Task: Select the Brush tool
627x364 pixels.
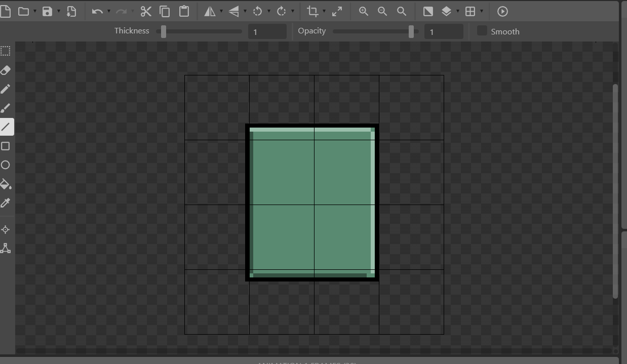Action: click(6, 108)
